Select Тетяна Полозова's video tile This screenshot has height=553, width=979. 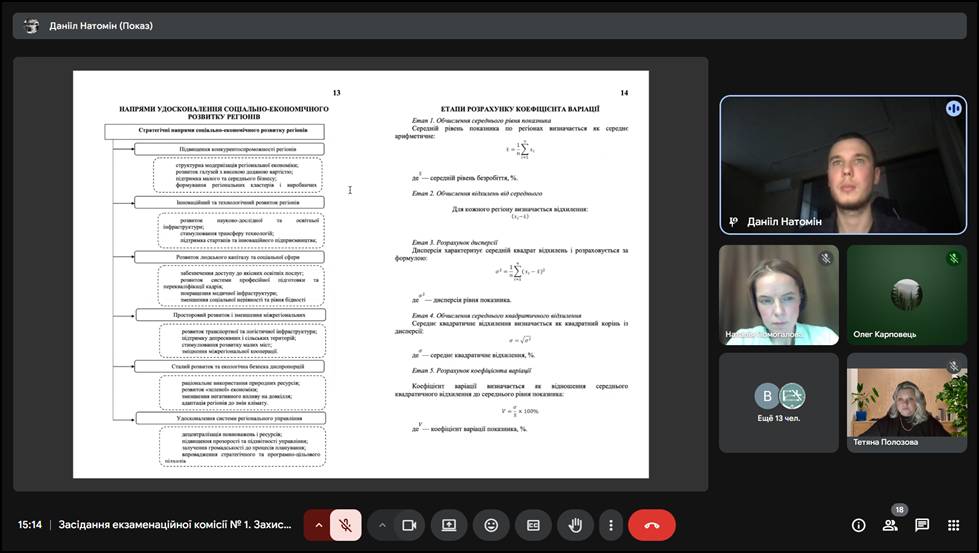[x=906, y=402]
